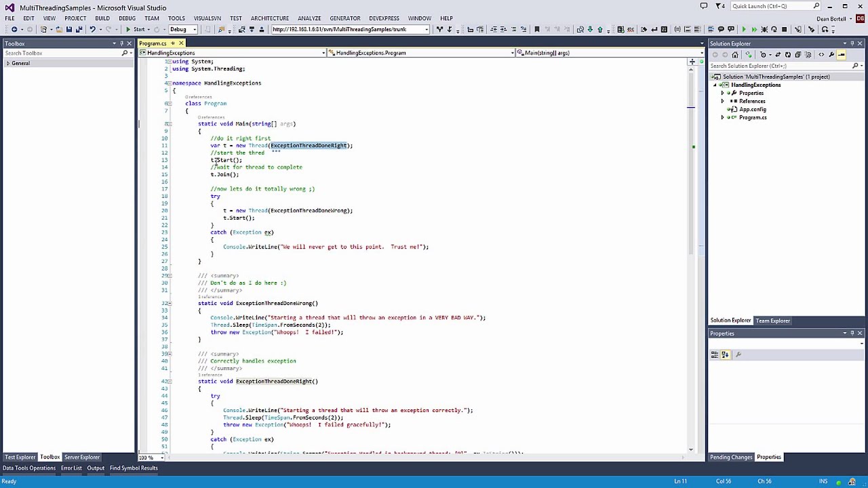Image resolution: width=868 pixels, height=488 pixels.
Task: Open the FILE menu
Action: (x=9, y=18)
